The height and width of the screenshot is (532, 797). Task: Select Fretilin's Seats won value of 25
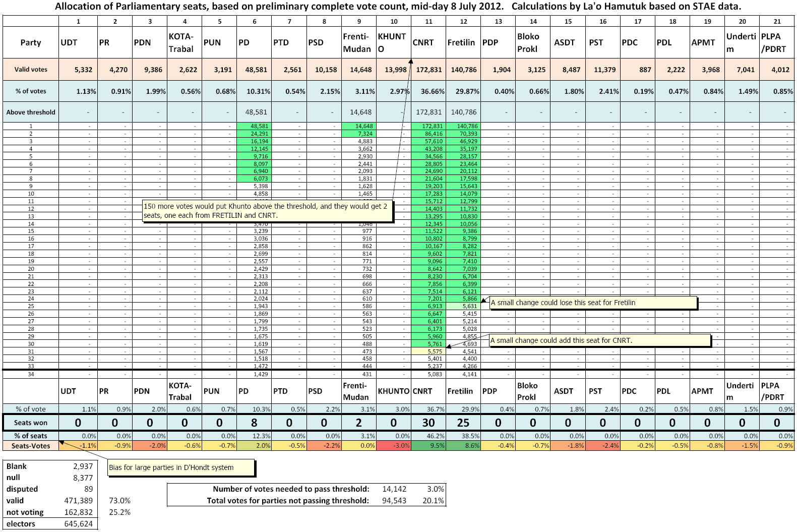coord(463,423)
